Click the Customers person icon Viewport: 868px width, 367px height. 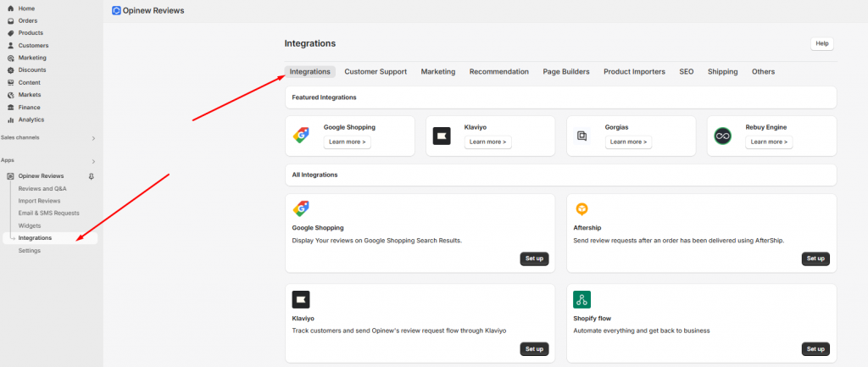(10, 46)
